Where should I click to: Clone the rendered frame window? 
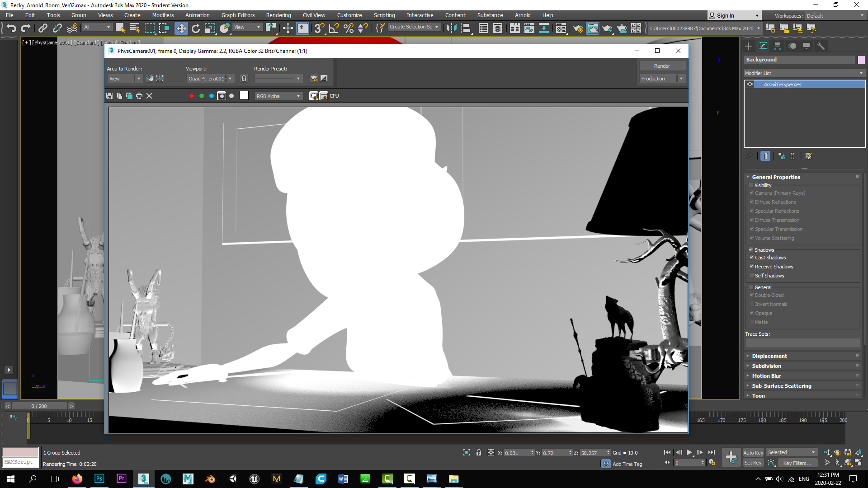(x=129, y=96)
